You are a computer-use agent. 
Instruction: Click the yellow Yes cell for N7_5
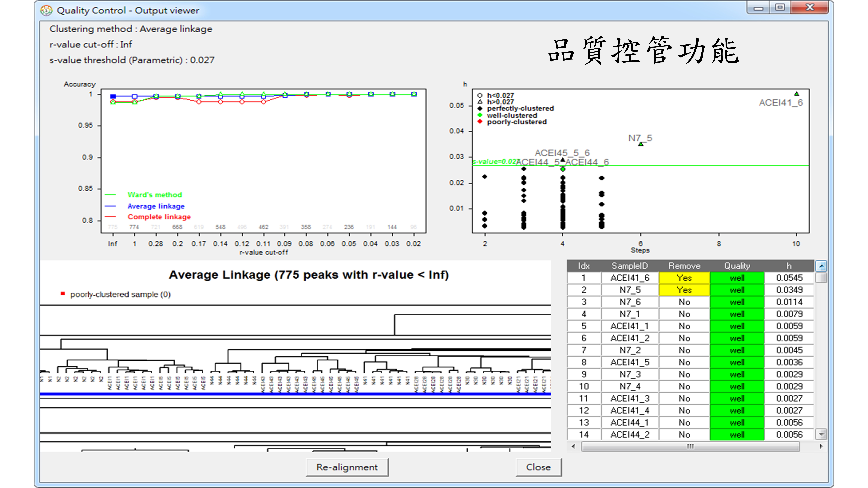coord(684,290)
